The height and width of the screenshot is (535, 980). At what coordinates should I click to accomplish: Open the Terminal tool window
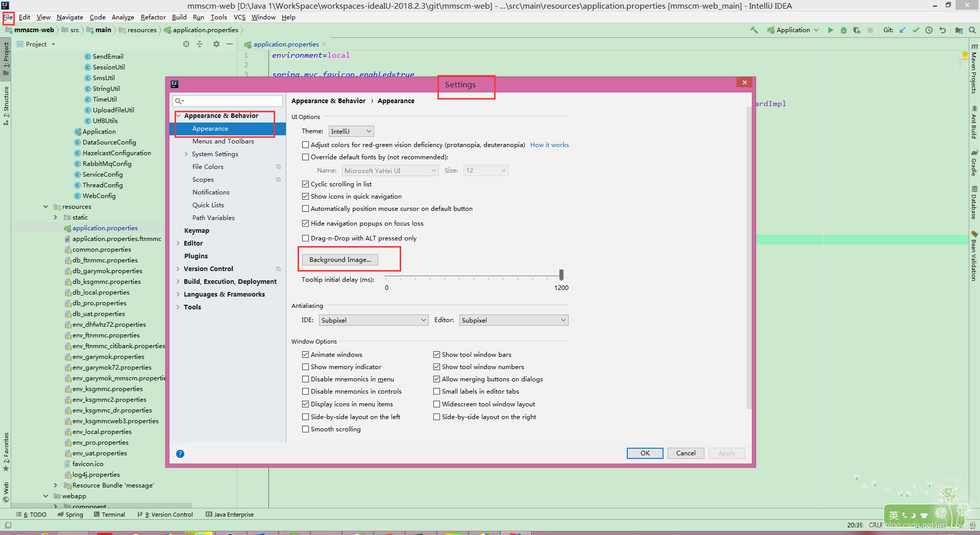109,515
